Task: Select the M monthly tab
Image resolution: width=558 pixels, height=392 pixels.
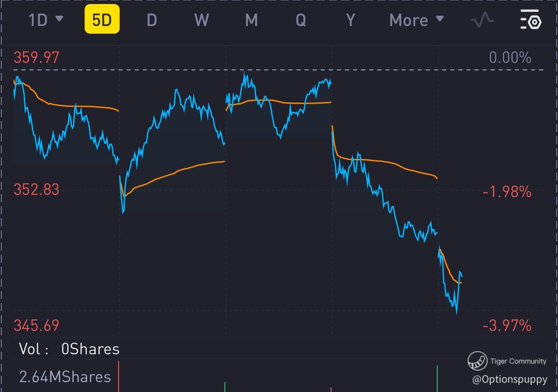Action: click(251, 20)
